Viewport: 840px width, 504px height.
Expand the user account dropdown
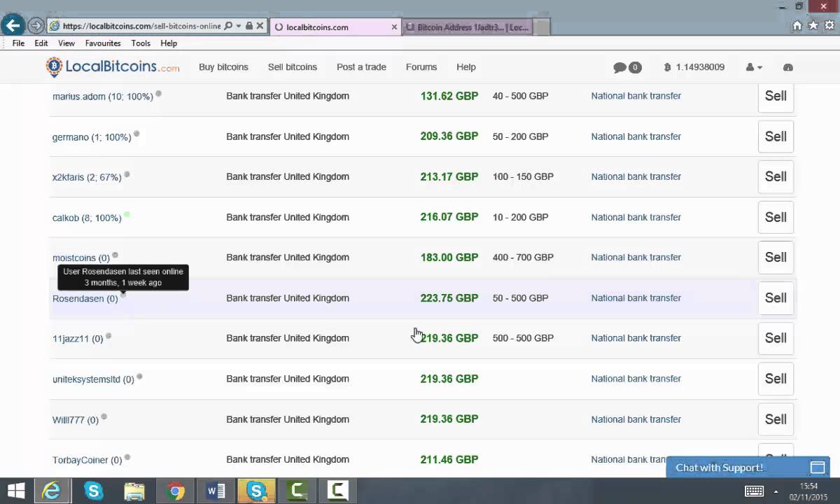tap(754, 67)
